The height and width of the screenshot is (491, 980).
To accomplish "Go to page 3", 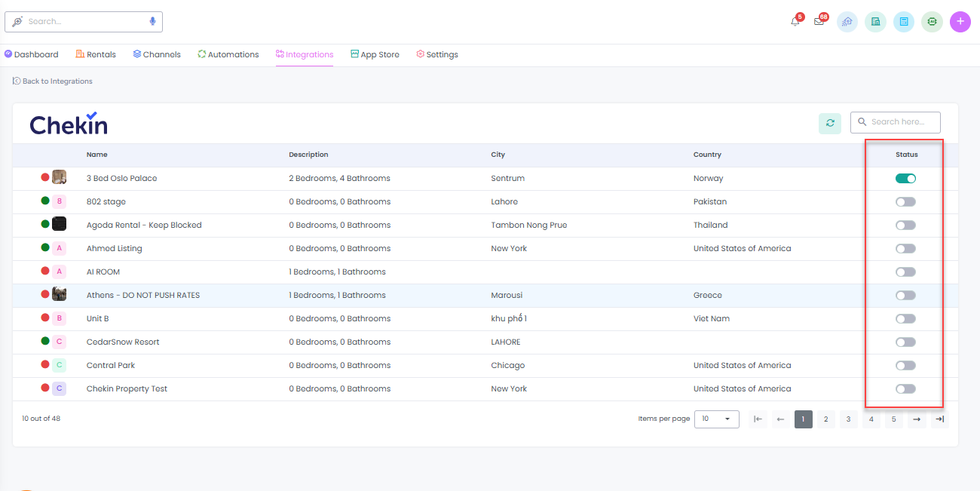I will click(849, 419).
